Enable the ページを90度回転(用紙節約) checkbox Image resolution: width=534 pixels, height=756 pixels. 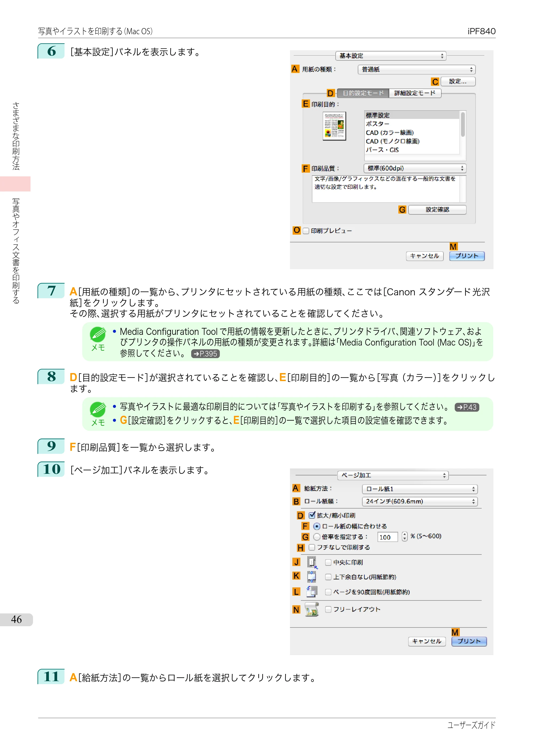328,592
